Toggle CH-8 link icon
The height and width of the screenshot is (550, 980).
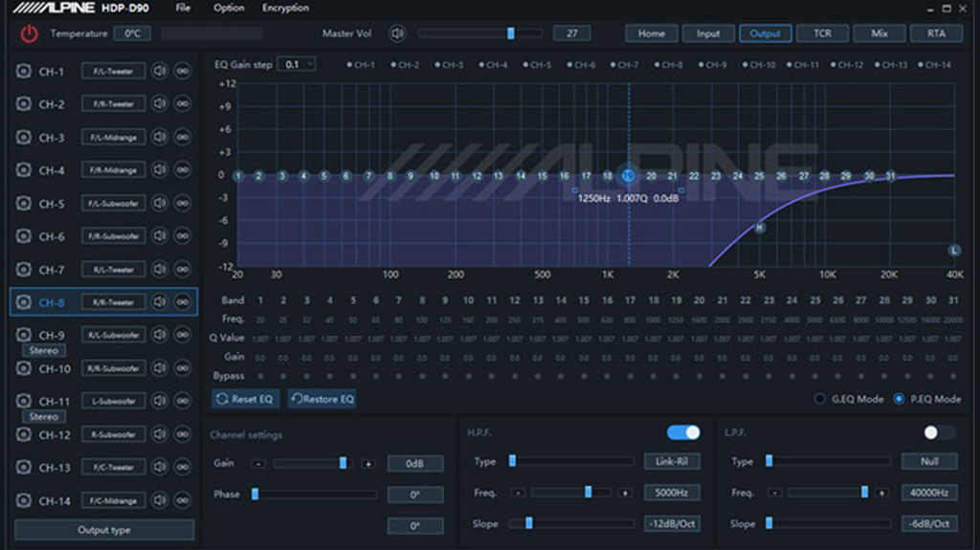183,302
